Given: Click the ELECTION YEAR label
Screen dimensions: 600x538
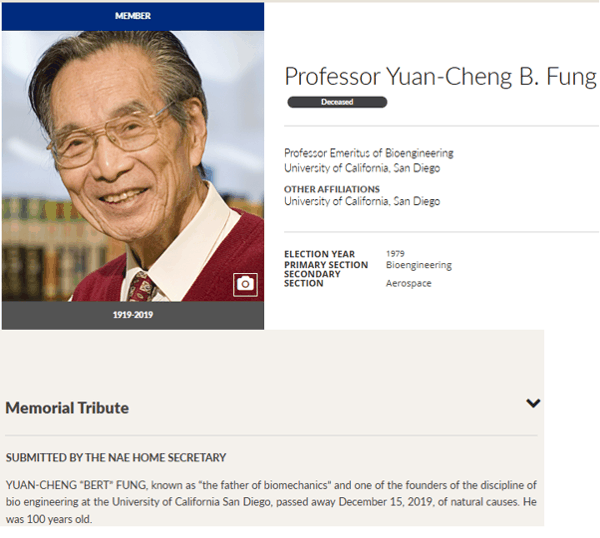Looking at the screenshot, I should click(x=320, y=254).
